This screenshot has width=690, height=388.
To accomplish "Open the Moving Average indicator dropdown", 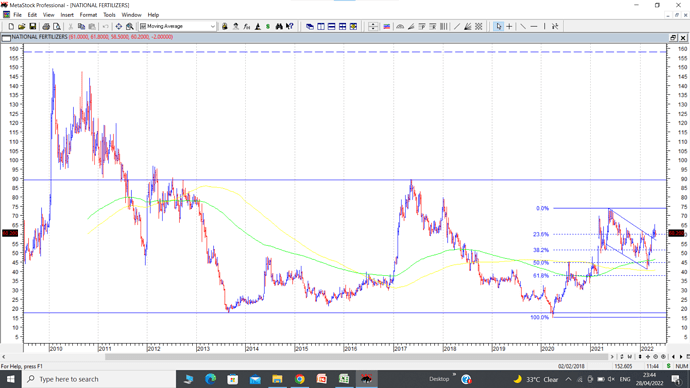I will [213, 26].
